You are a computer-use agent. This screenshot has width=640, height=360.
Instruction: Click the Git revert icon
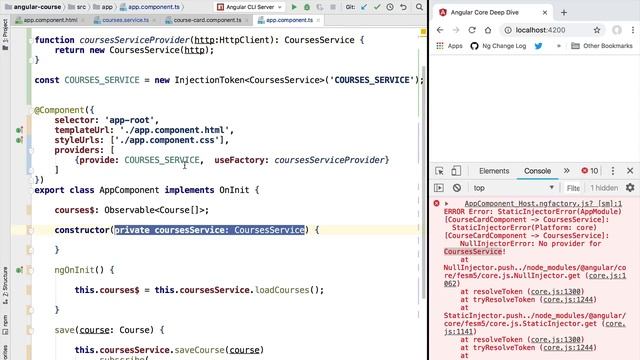pos(403,7)
